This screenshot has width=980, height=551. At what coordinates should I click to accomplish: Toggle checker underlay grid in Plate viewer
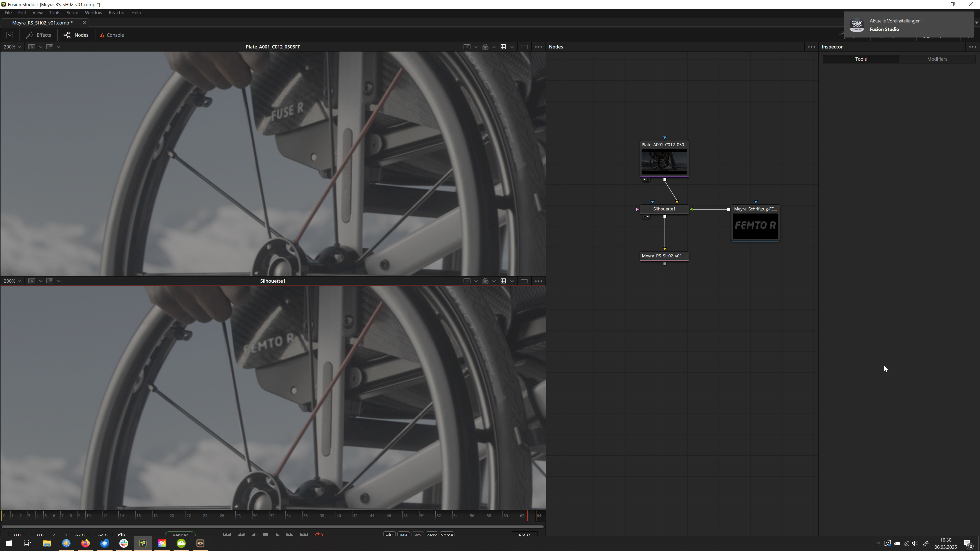[503, 47]
